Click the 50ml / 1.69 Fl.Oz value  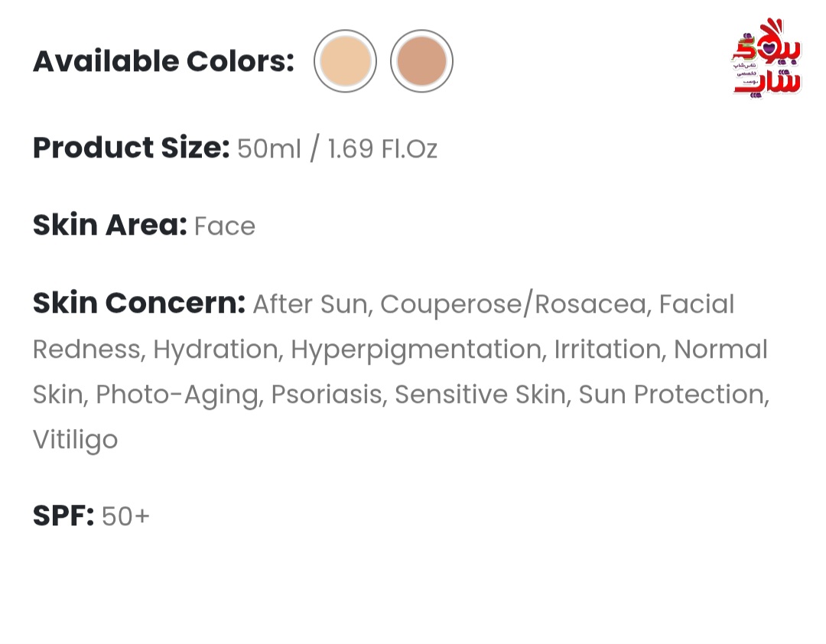337,149
